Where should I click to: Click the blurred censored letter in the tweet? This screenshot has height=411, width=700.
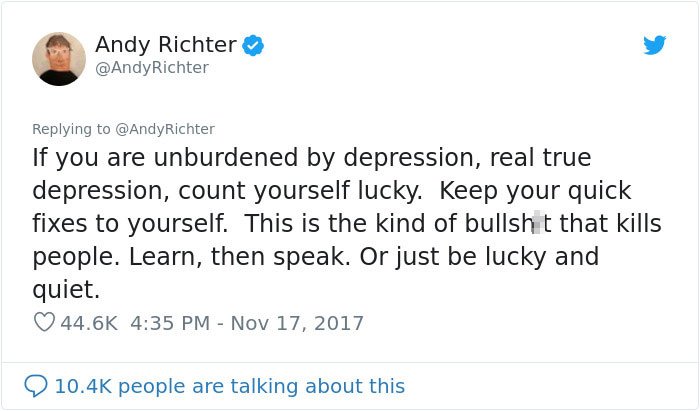pyautogui.click(x=538, y=223)
